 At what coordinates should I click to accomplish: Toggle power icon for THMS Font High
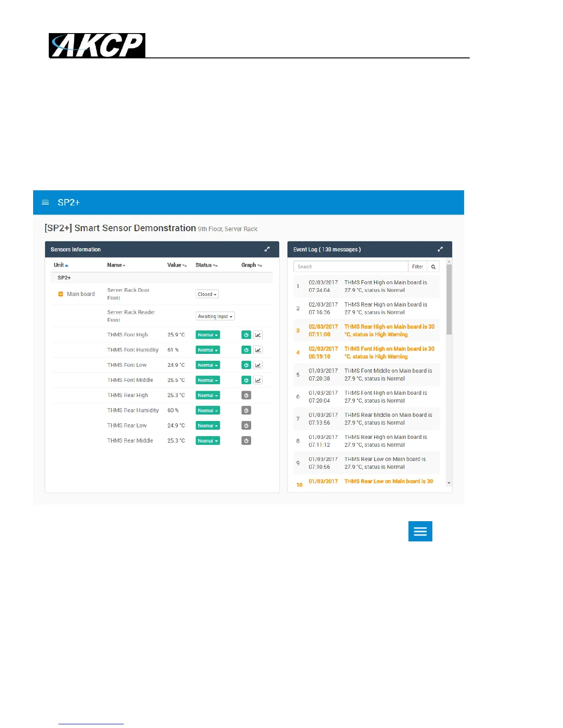click(246, 335)
